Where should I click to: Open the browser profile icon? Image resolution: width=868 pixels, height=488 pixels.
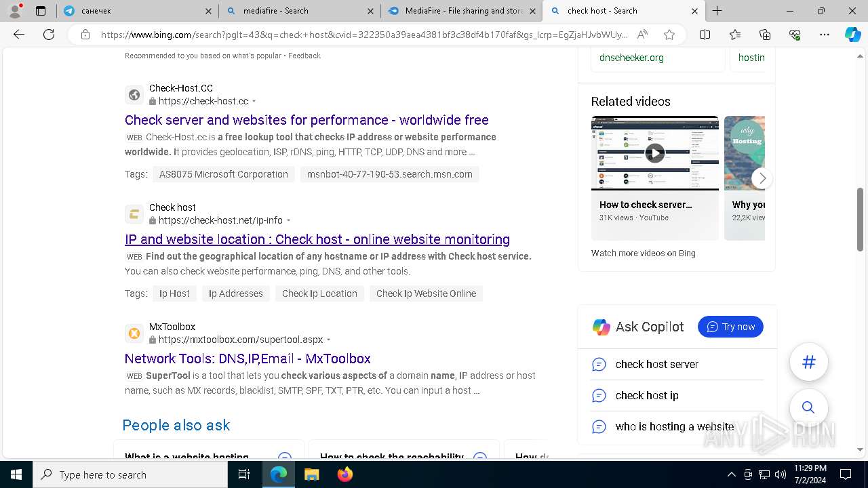(15, 10)
